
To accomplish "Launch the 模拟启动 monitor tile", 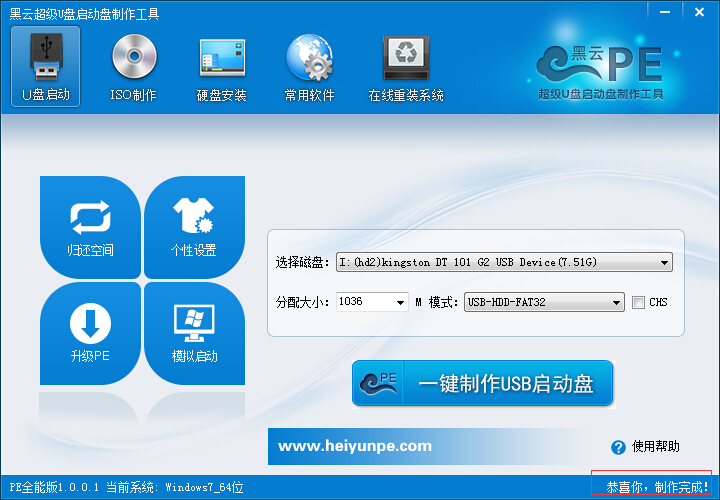I will [194, 333].
